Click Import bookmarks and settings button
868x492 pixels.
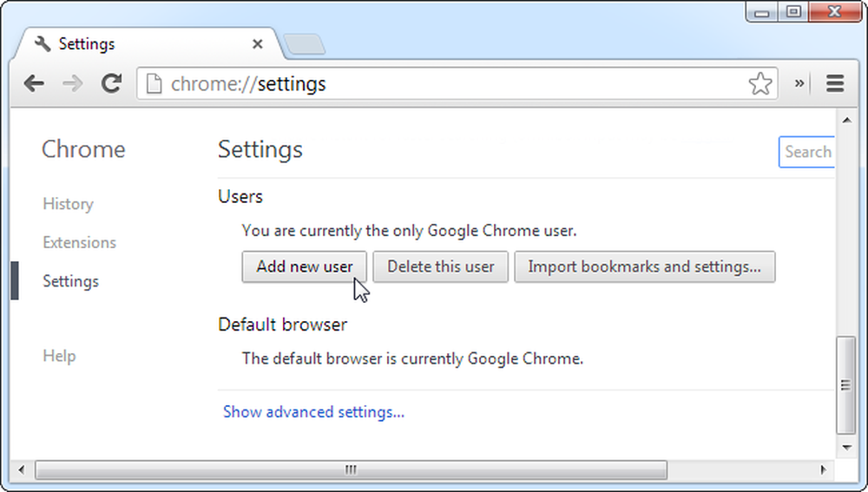(644, 266)
